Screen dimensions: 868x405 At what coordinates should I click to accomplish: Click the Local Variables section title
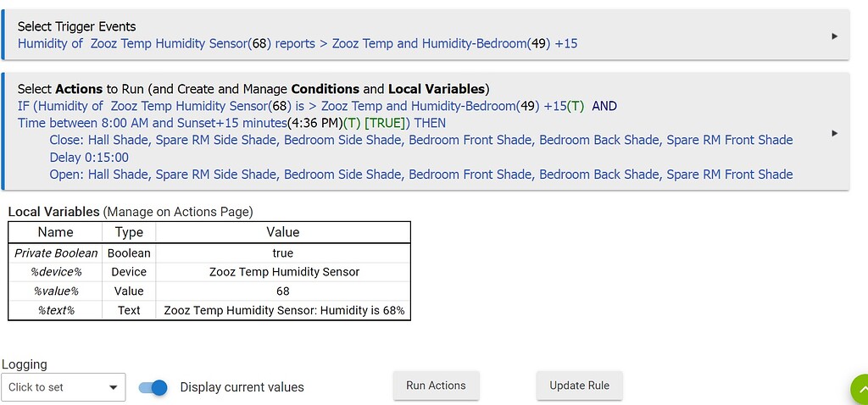point(53,212)
